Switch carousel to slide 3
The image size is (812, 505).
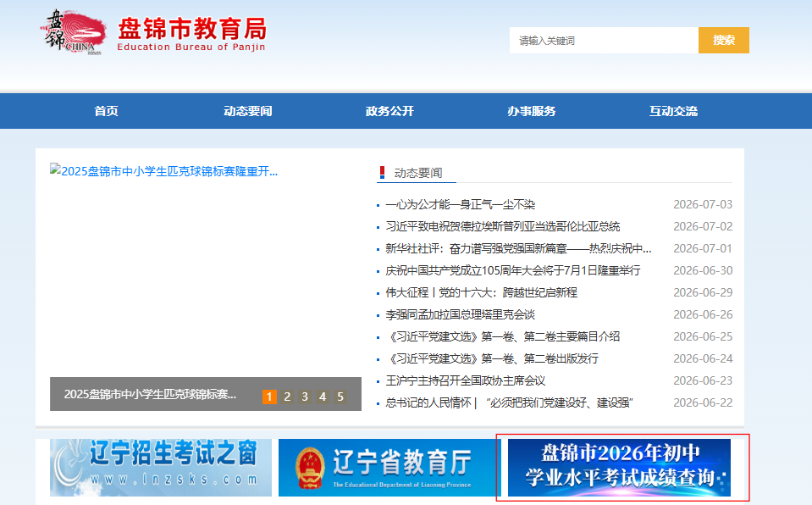pyautogui.click(x=305, y=397)
